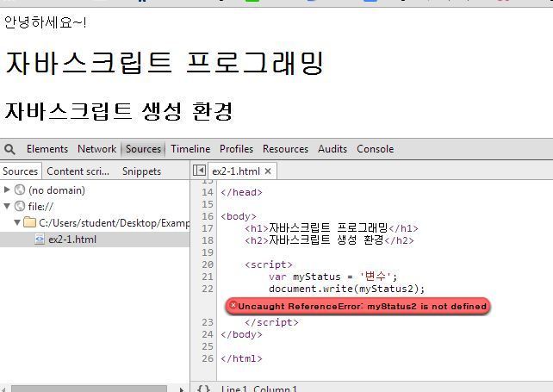Click the Uncaught ReferenceError message bubble
553x392 pixels.
(x=357, y=306)
